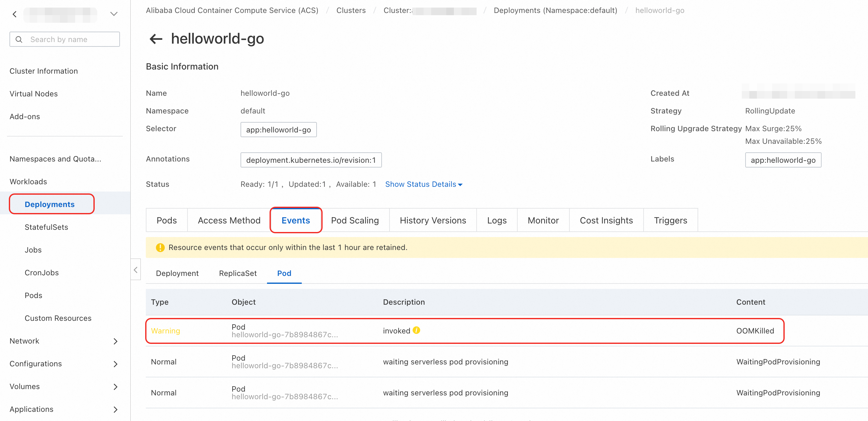Go to Clusters breadcrumb link
868x421 pixels.
351,10
